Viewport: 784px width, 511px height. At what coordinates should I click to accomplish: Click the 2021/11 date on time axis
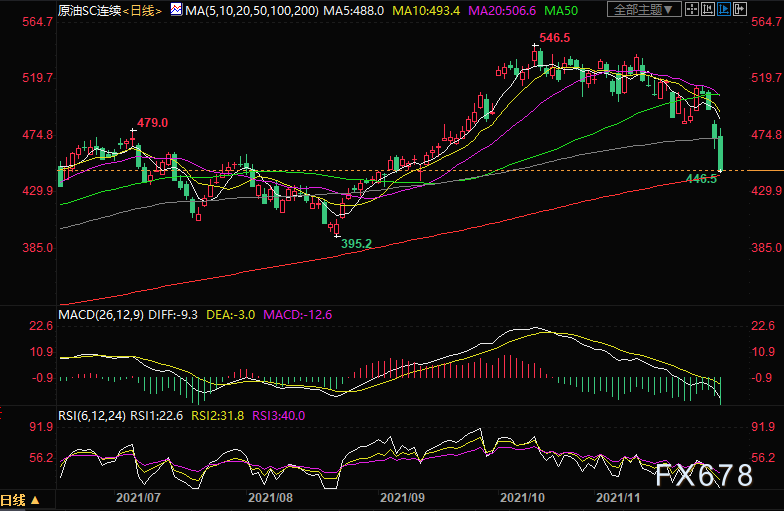click(x=618, y=498)
